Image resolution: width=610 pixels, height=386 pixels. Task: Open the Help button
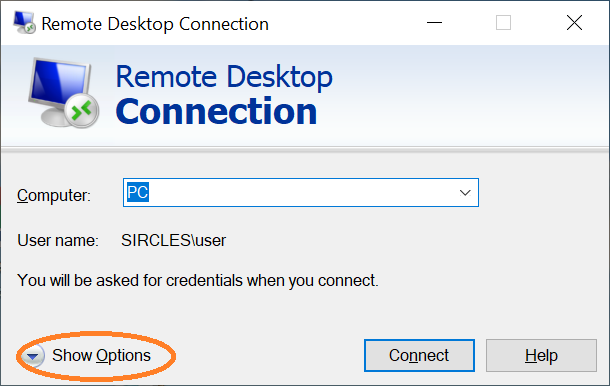[541, 356]
